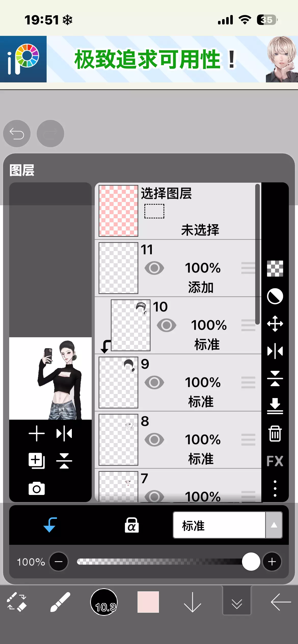
Task: Tap the undo arrow button
Action: [x=17, y=134]
